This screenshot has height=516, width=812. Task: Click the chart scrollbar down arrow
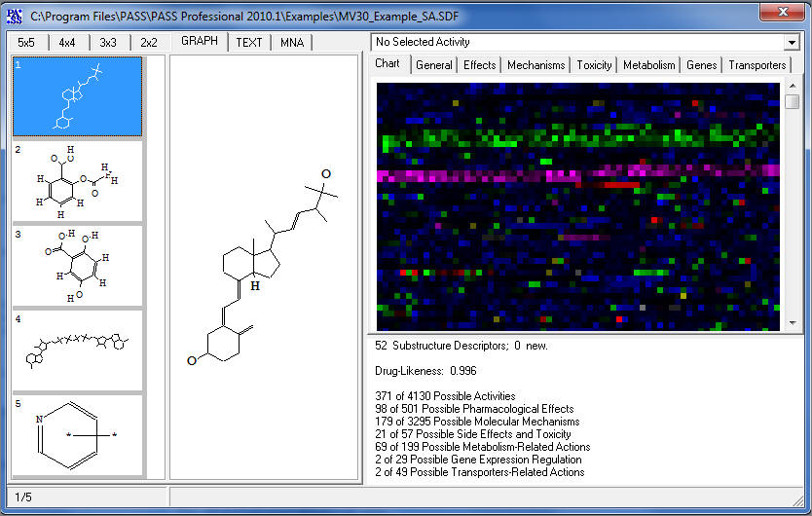point(793,323)
